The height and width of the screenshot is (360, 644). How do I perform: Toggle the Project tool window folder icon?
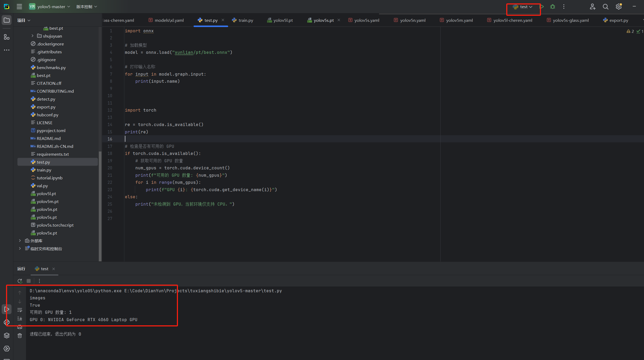tap(7, 20)
